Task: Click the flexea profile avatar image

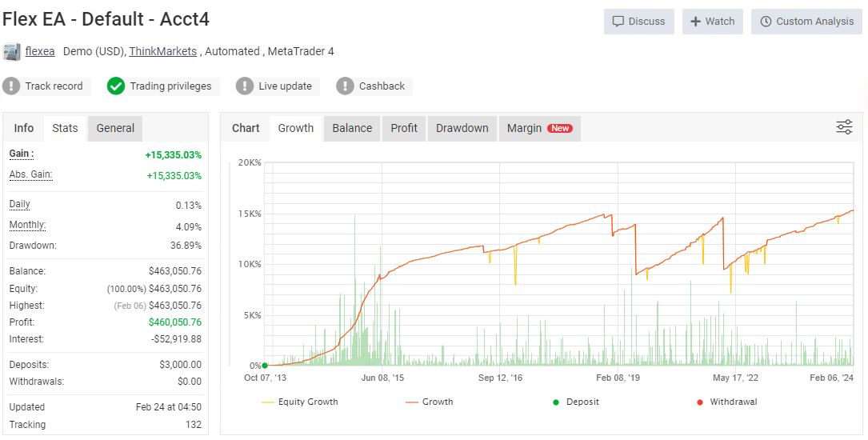Action: 12,51
